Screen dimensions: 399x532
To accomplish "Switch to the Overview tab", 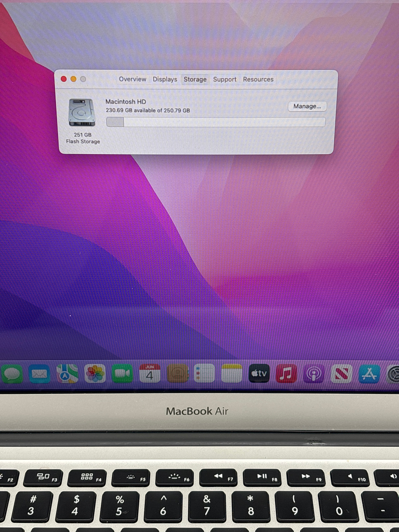I will tap(132, 79).
